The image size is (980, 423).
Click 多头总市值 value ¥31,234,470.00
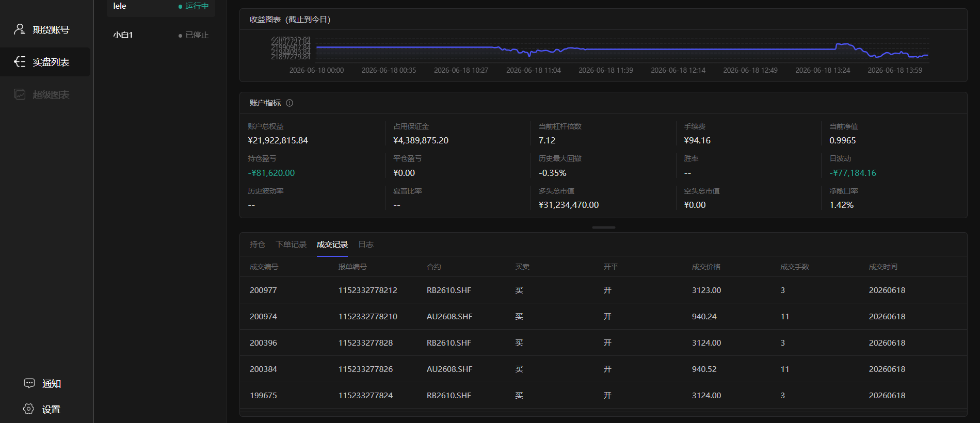569,205
